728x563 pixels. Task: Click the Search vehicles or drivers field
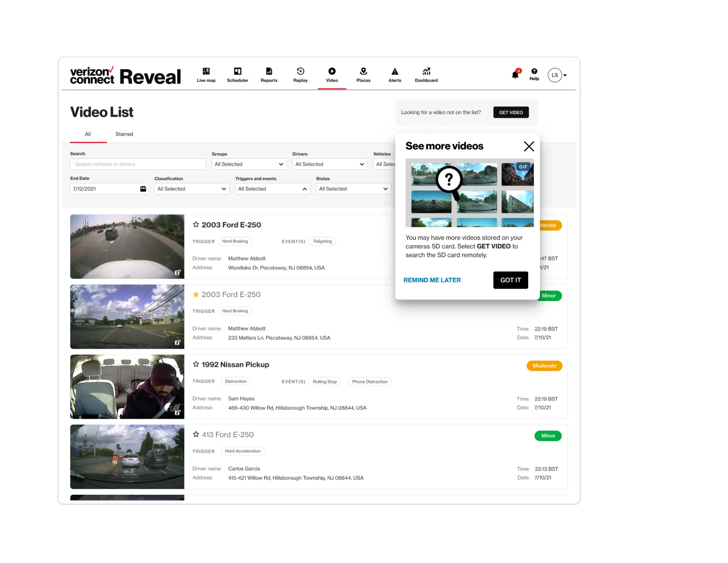click(x=138, y=164)
